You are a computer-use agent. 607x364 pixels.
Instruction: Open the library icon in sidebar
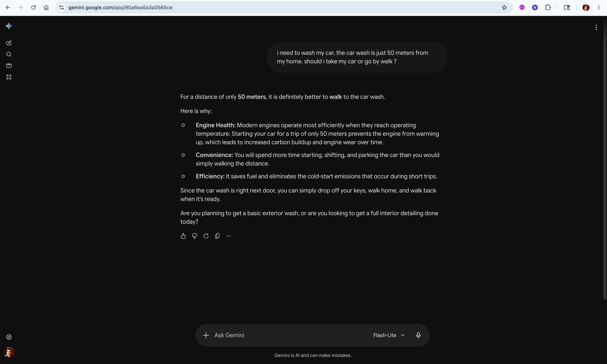pos(9,65)
